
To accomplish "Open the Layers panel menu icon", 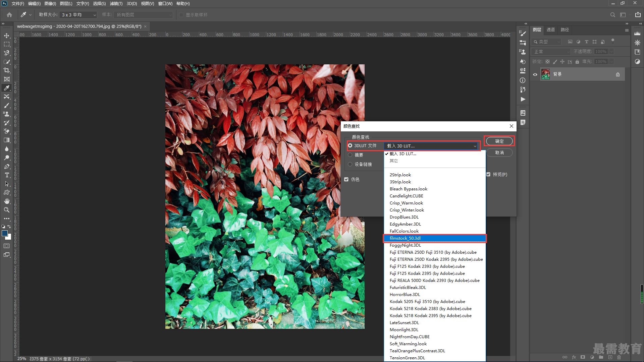I will click(x=627, y=30).
